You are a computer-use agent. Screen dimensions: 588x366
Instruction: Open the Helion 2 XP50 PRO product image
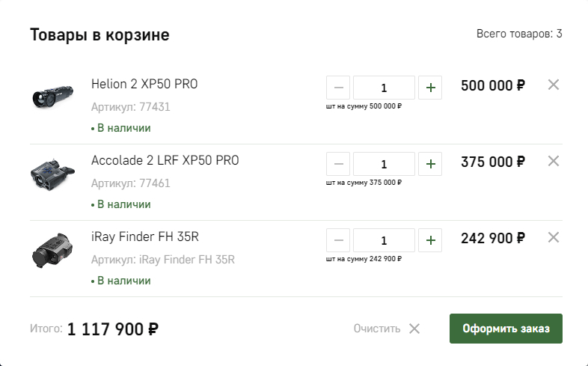[52, 97]
